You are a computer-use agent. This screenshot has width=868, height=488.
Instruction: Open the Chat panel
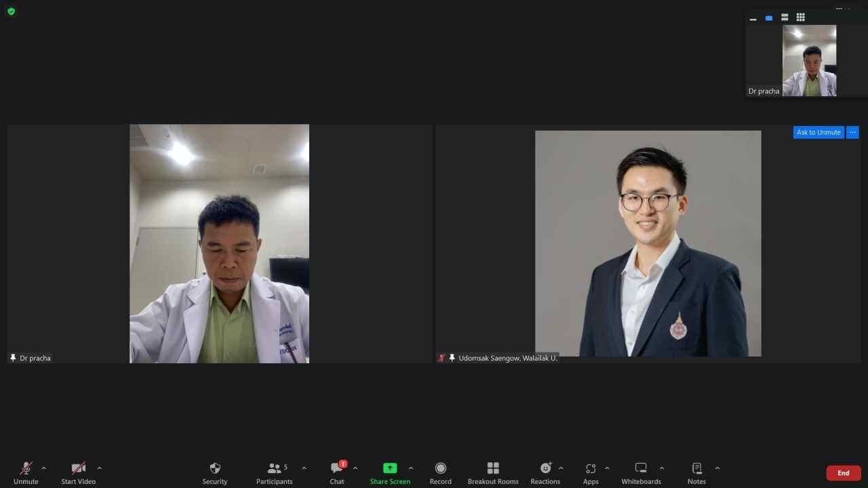point(337,472)
